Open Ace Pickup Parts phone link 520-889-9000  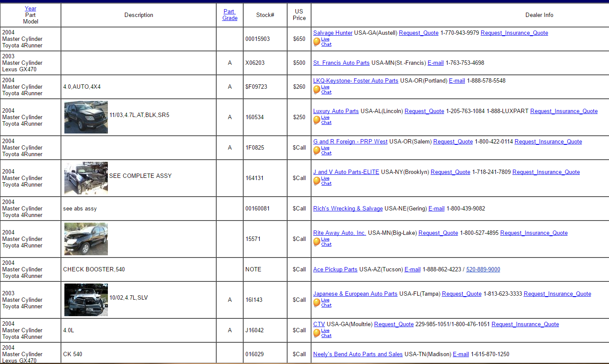click(x=483, y=270)
